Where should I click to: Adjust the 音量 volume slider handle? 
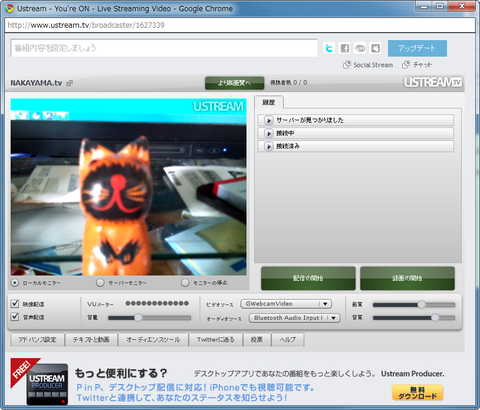tap(138, 318)
